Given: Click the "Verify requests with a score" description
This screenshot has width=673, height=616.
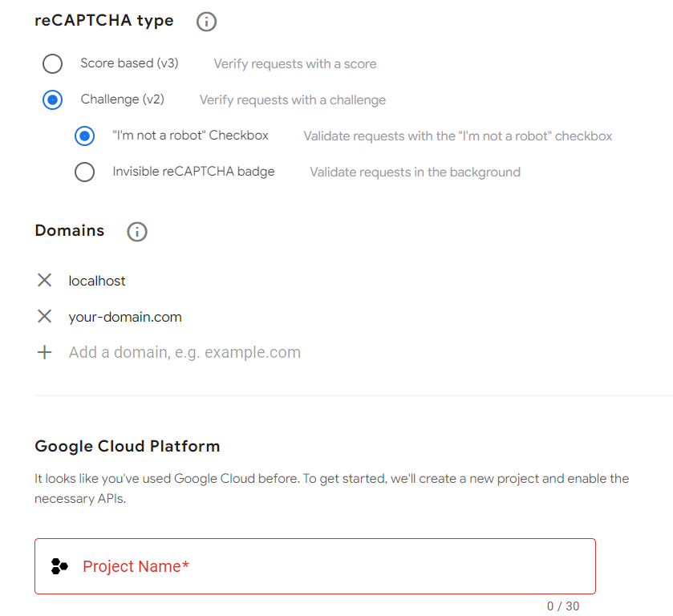Looking at the screenshot, I should tap(294, 63).
